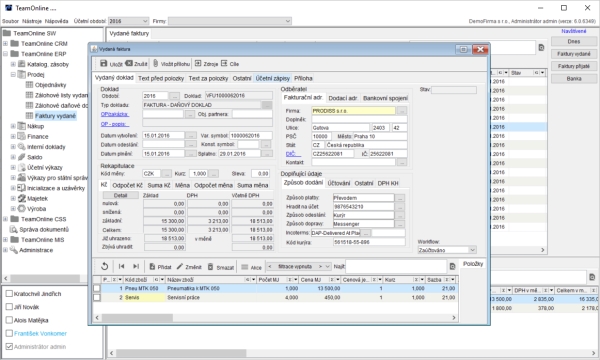Click the main list bottom horizontal scrollbar
600x360 pixels.
tap(181, 353)
